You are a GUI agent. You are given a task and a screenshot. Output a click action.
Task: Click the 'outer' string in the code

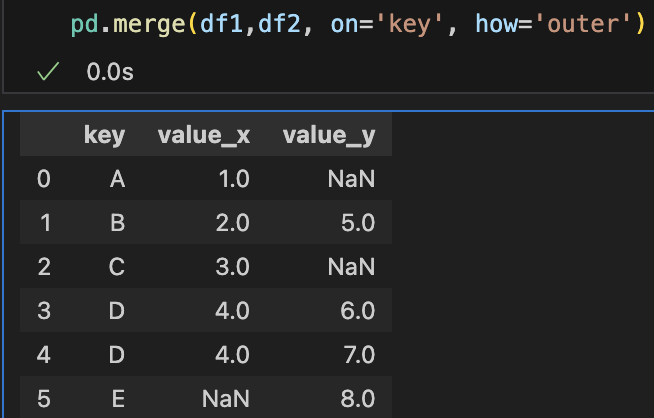[584, 24]
